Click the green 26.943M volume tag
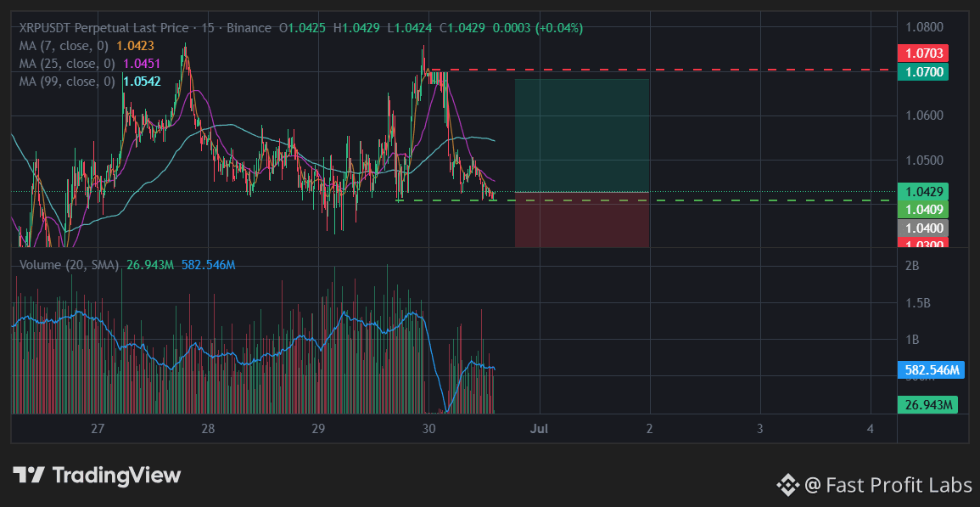 pos(927,405)
